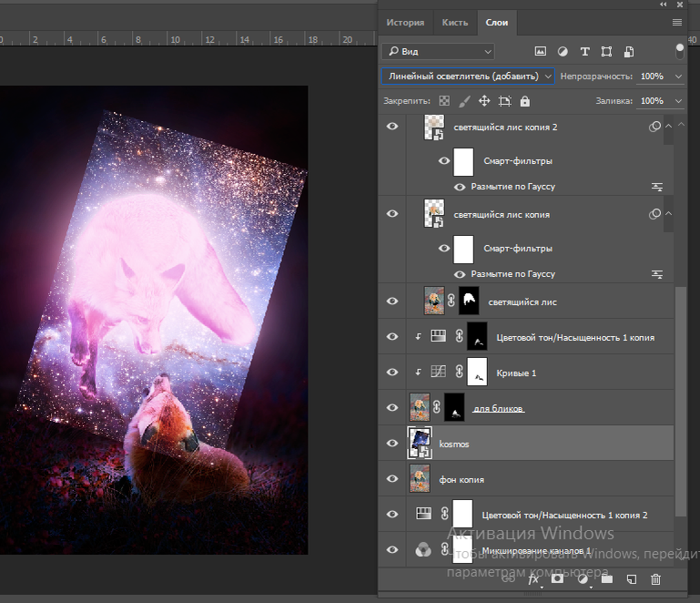Image resolution: width=700 pixels, height=603 pixels.
Task: Select Размытие по Гауссу under светящийся лис копия
Action: coord(513,274)
